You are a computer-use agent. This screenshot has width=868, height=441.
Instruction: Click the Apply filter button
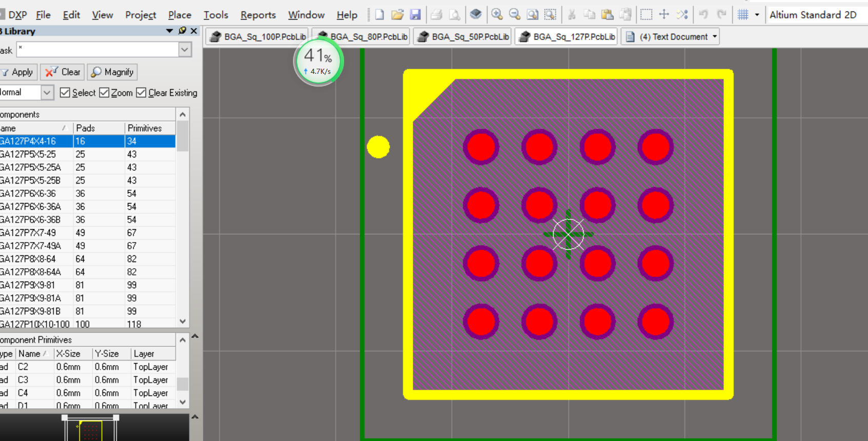point(18,72)
